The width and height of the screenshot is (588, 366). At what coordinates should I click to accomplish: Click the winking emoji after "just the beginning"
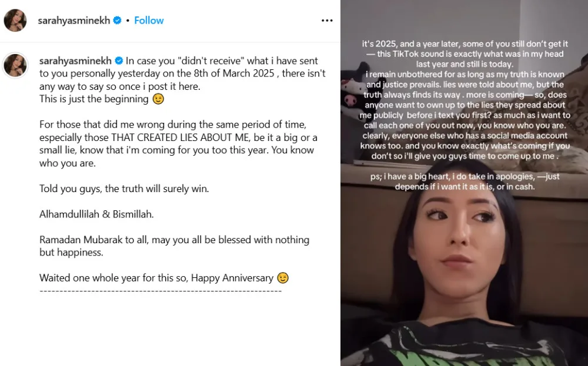158,99
